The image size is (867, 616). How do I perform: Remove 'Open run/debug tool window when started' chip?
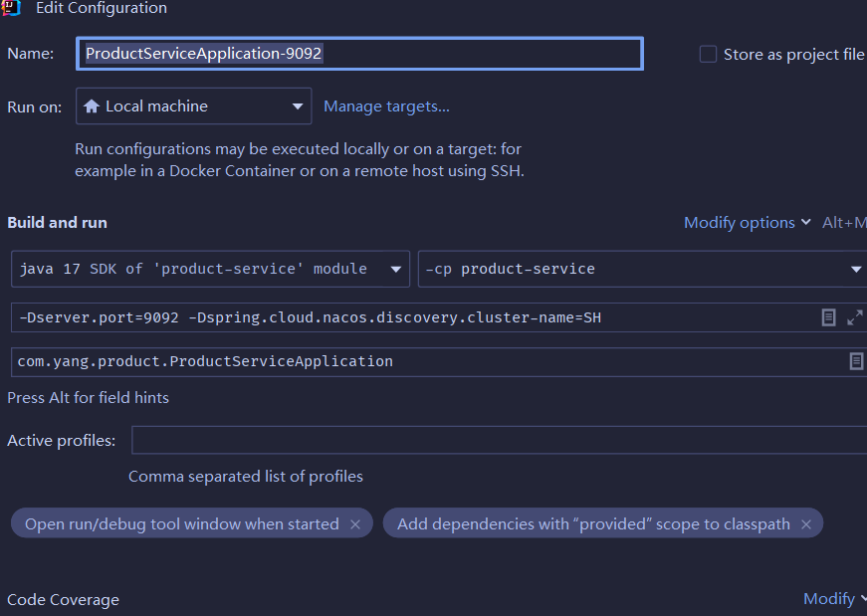click(x=355, y=524)
